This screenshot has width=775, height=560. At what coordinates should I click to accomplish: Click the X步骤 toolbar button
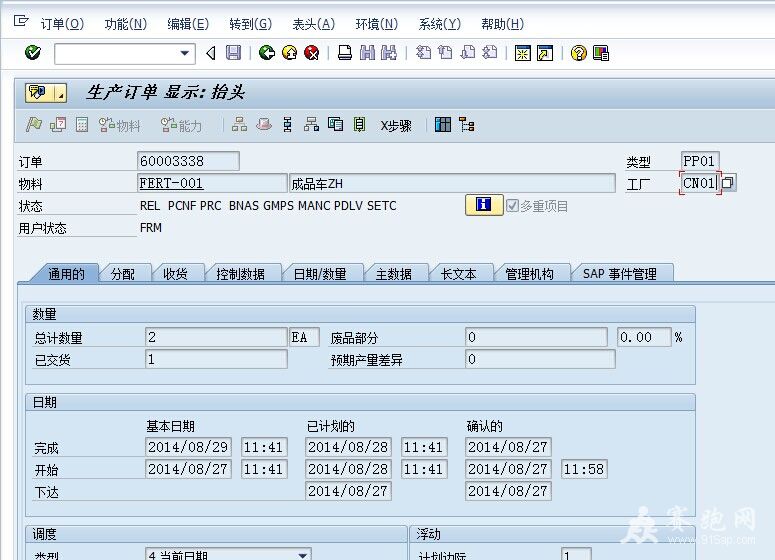pos(396,126)
